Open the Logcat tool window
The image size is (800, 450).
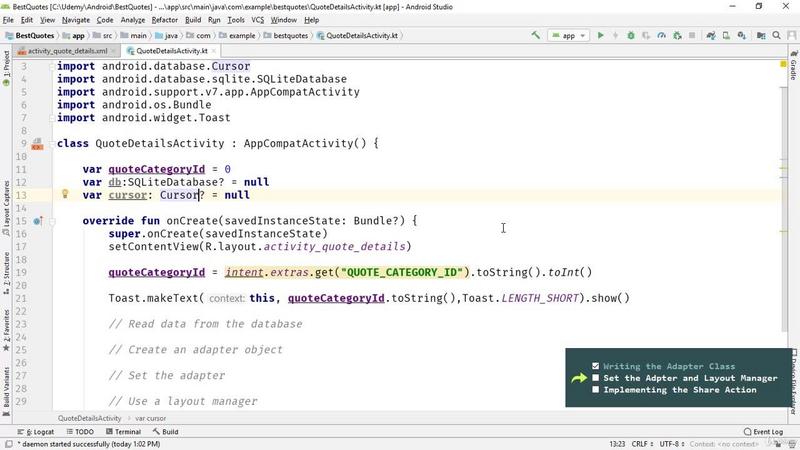tap(36, 432)
